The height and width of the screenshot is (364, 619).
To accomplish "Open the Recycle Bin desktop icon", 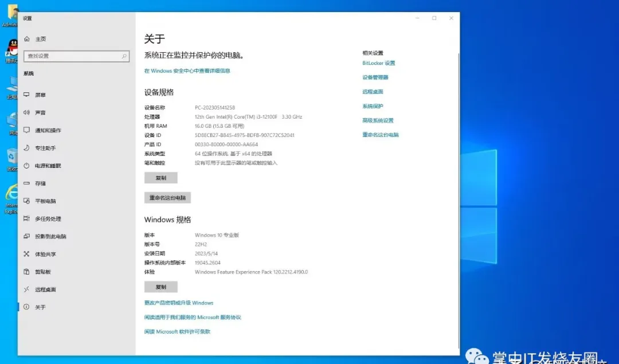I will [12, 160].
